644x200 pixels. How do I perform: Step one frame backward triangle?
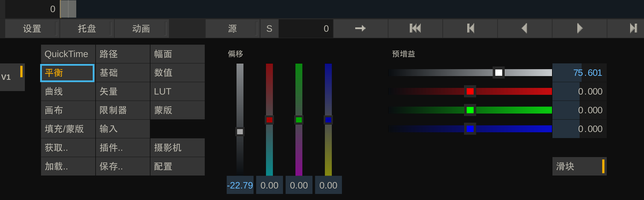[x=525, y=28]
